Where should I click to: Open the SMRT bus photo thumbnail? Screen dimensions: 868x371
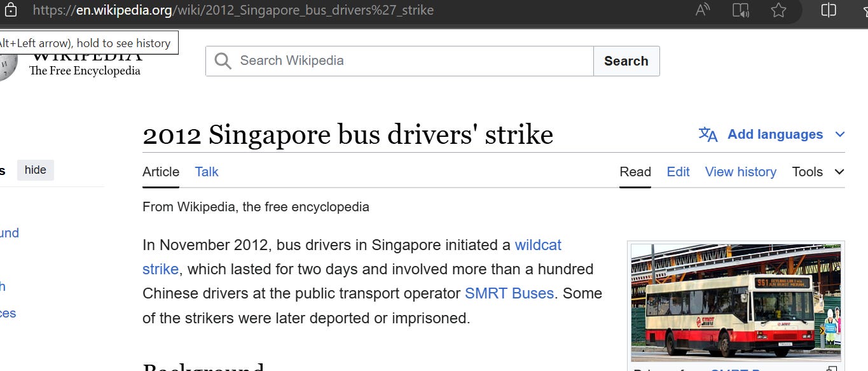pyautogui.click(x=736, y=302)
